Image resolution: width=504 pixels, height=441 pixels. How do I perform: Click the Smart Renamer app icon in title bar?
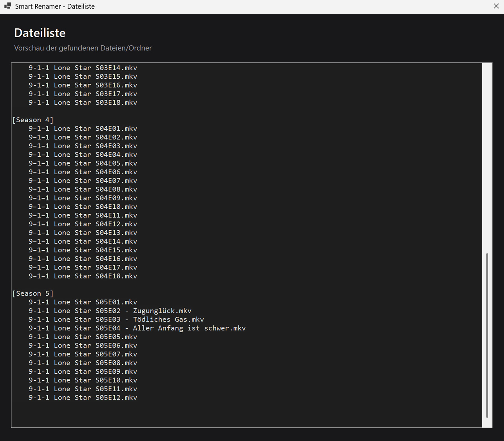[x=7, y=6]
